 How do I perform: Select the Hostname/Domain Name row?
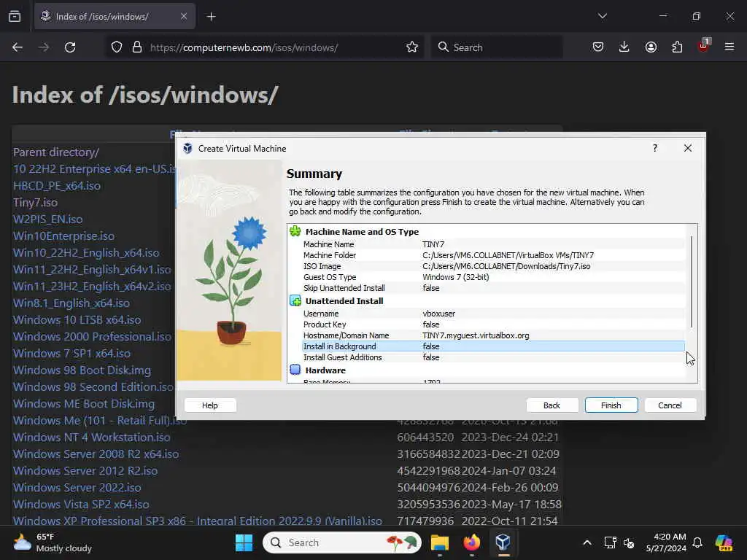tap(494, 335)
